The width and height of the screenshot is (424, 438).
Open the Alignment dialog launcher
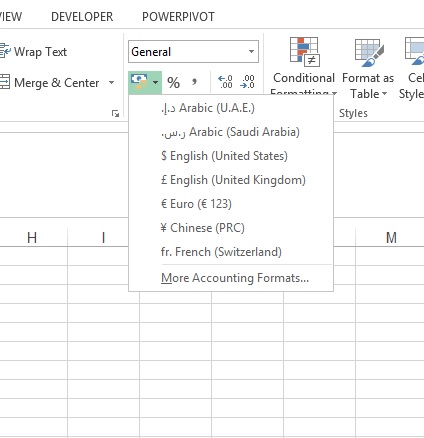(115, 114)
